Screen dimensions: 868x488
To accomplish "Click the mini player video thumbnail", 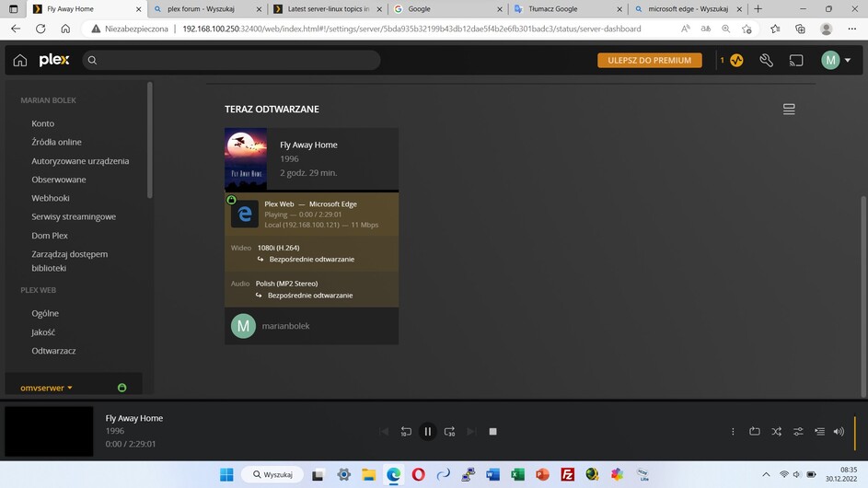I will tap(50, 432).
